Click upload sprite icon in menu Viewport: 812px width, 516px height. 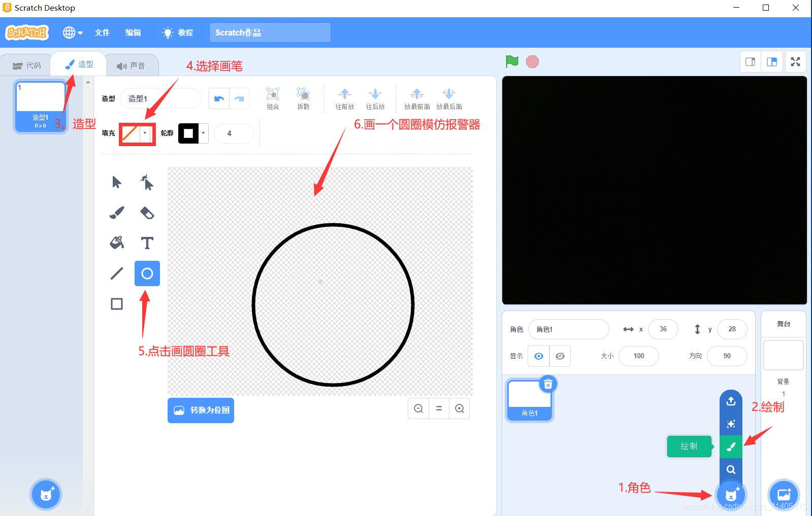(731, 401)
